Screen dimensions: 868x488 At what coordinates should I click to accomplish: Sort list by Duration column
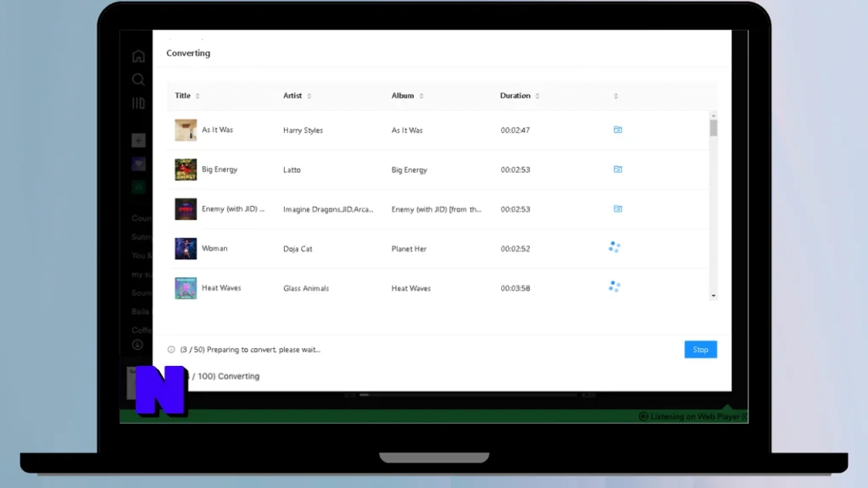(x=537, y=96)
